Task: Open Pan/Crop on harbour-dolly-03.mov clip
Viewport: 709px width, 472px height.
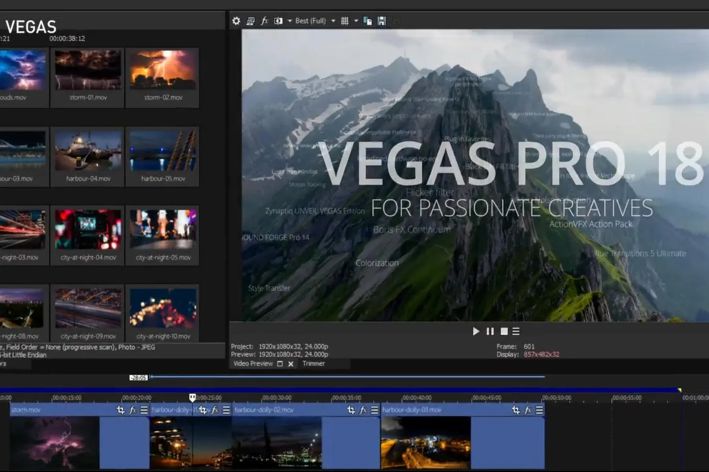Action: (517, 410)
